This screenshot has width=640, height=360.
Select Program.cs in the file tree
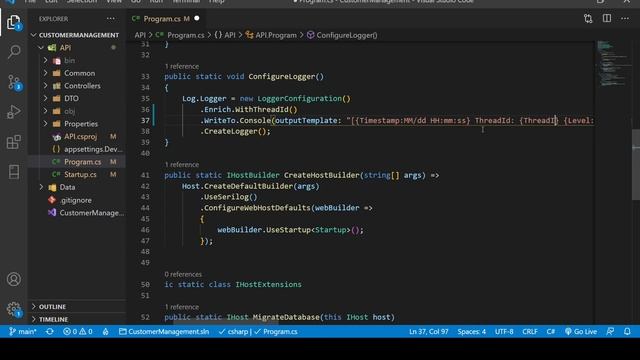pos(77,162)
